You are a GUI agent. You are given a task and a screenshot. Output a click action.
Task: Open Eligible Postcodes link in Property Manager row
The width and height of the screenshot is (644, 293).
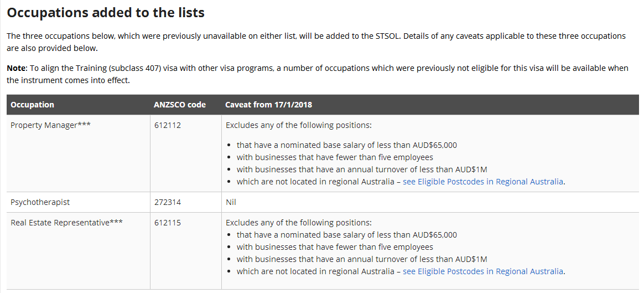click(483, 182)
